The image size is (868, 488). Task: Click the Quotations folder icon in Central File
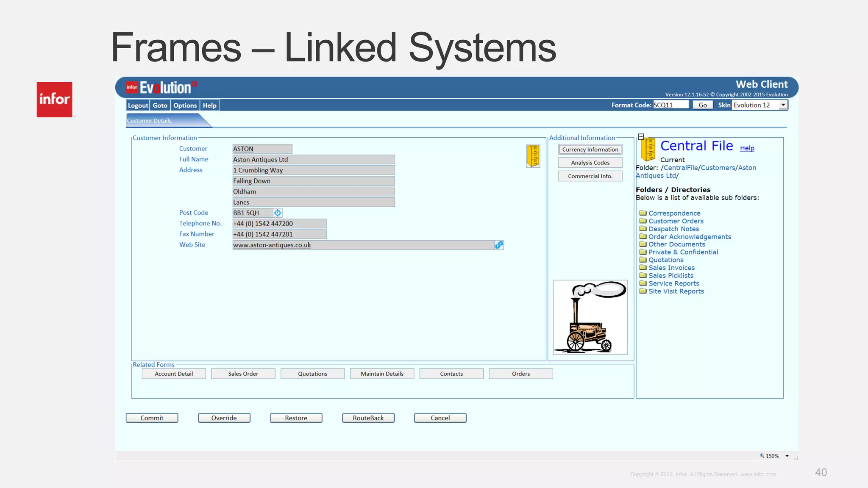click(643, 260)
